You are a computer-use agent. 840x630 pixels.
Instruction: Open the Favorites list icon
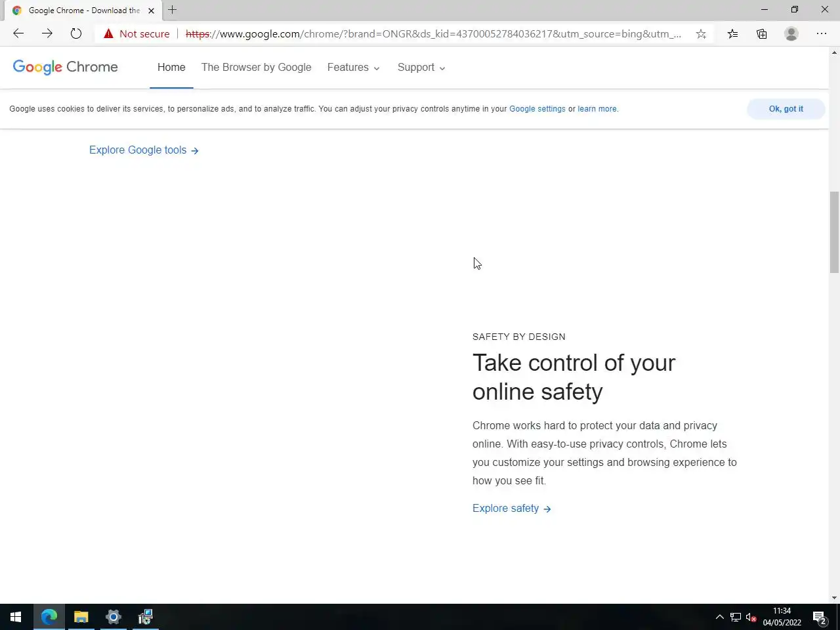[732, 33]
